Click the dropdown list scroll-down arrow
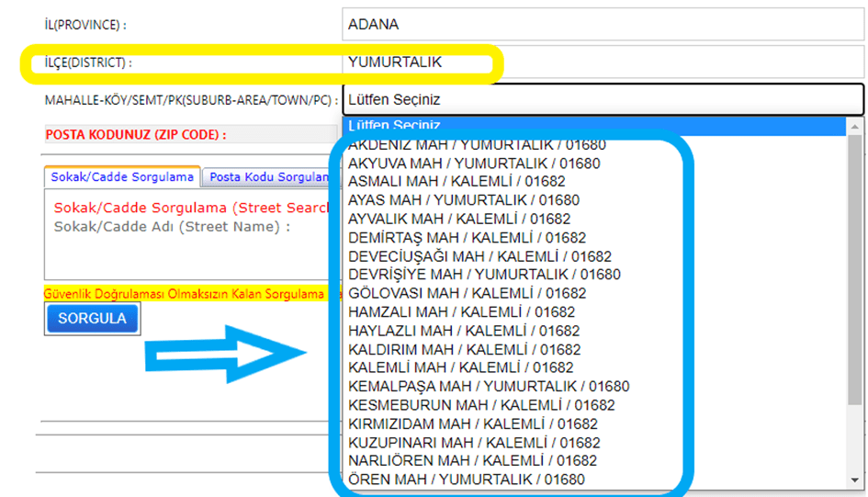868x497 pixels. click(855, 480)
